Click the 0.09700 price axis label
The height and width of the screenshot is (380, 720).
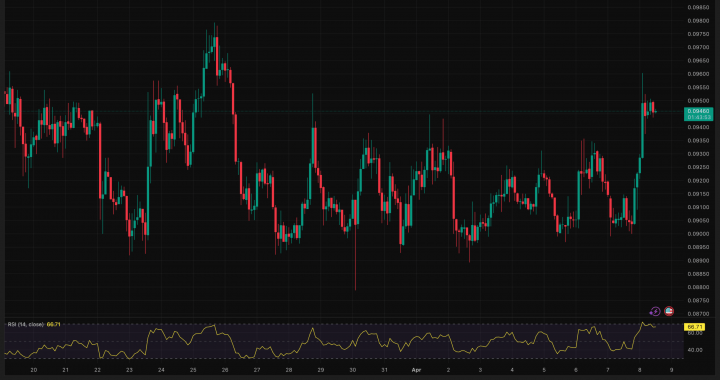click(x=698, y=47)
